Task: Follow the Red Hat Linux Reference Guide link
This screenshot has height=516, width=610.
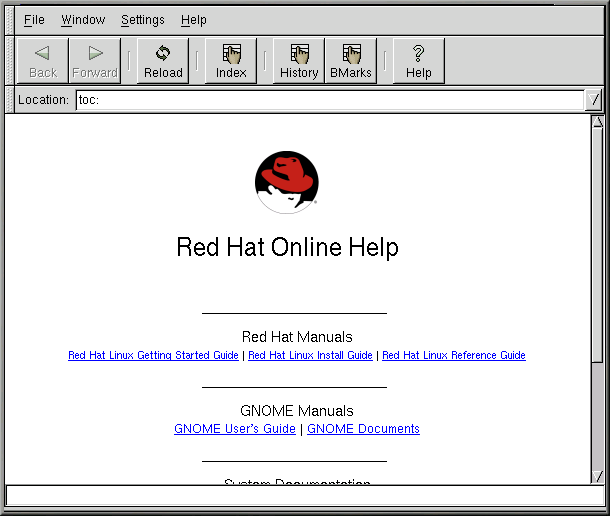Action: (453, 356)
